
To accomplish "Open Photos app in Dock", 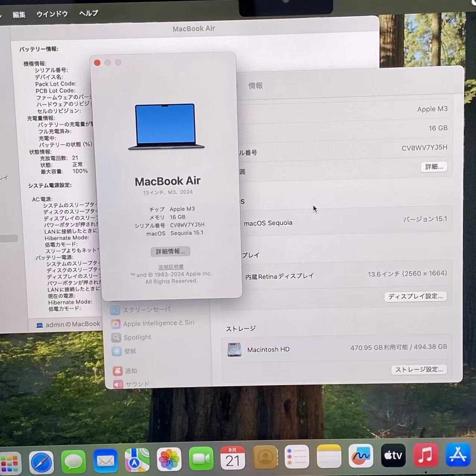I will point(169,459).
